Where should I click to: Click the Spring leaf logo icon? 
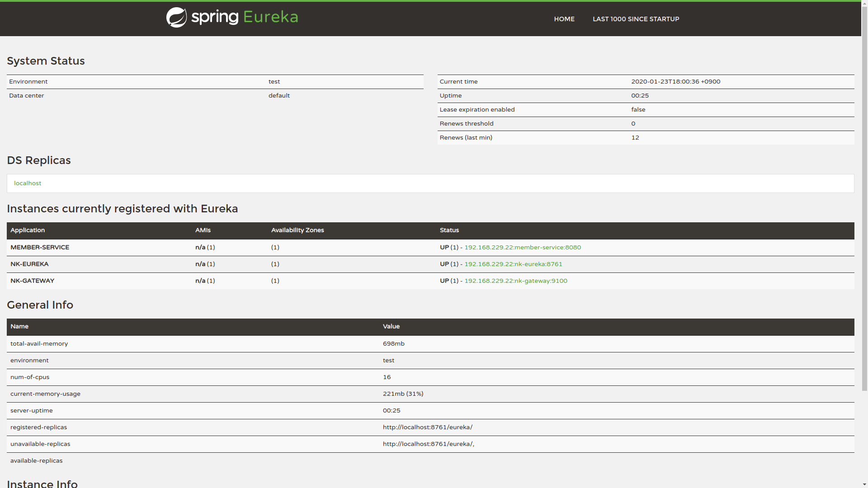tap(176, 18)
